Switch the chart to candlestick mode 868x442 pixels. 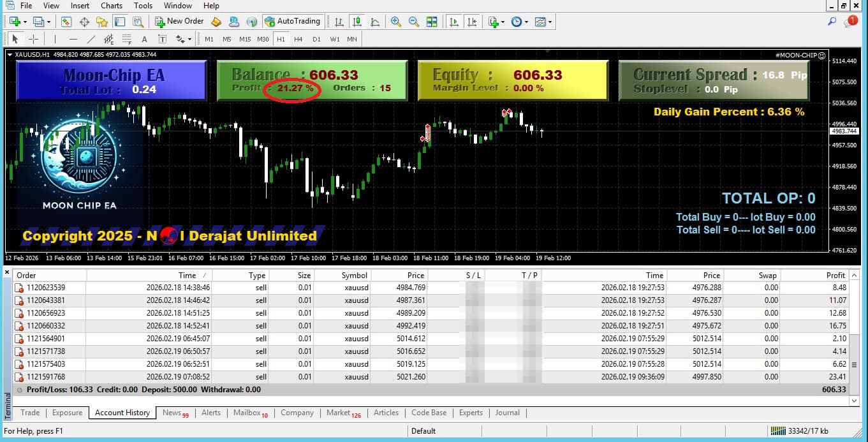pos(356,21)
